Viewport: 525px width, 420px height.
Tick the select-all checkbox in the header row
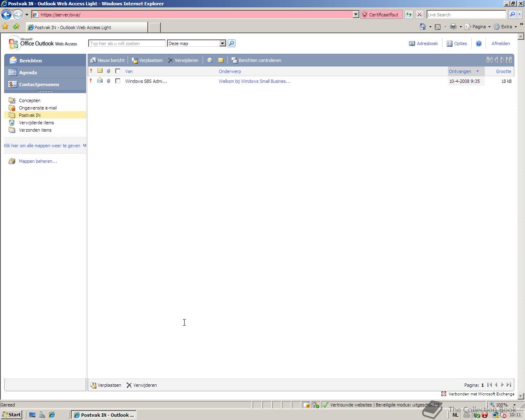pos(118,71)
